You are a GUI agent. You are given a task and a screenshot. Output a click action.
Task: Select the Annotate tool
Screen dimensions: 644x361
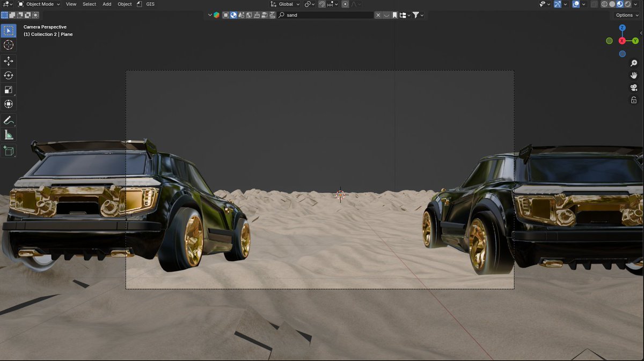[9, 119]
